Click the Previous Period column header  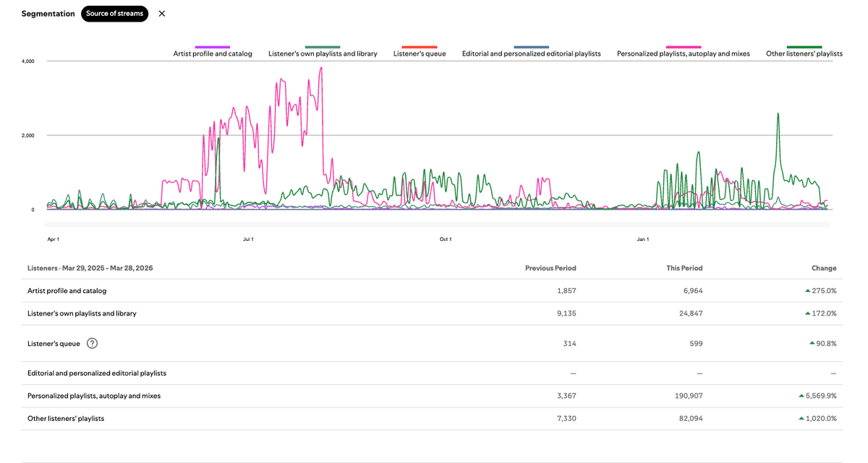coord(550,268)
